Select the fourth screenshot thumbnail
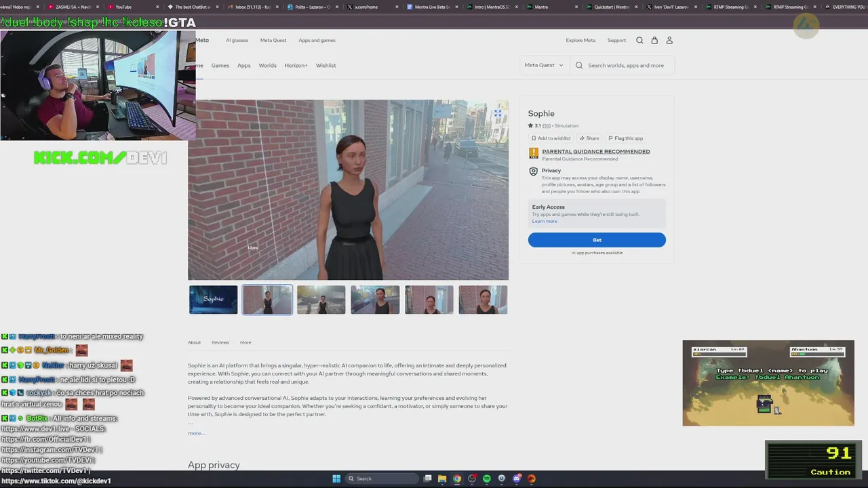The height and width of the screenshot is (488, 868). [375, 300]
